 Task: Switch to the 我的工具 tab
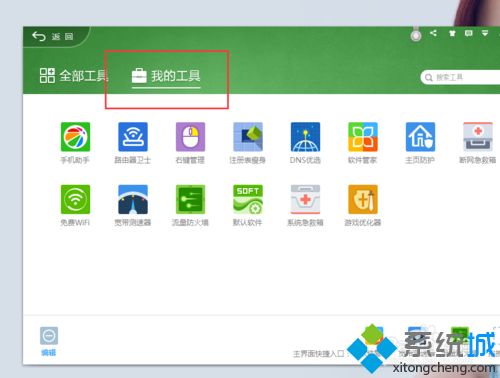166,76
